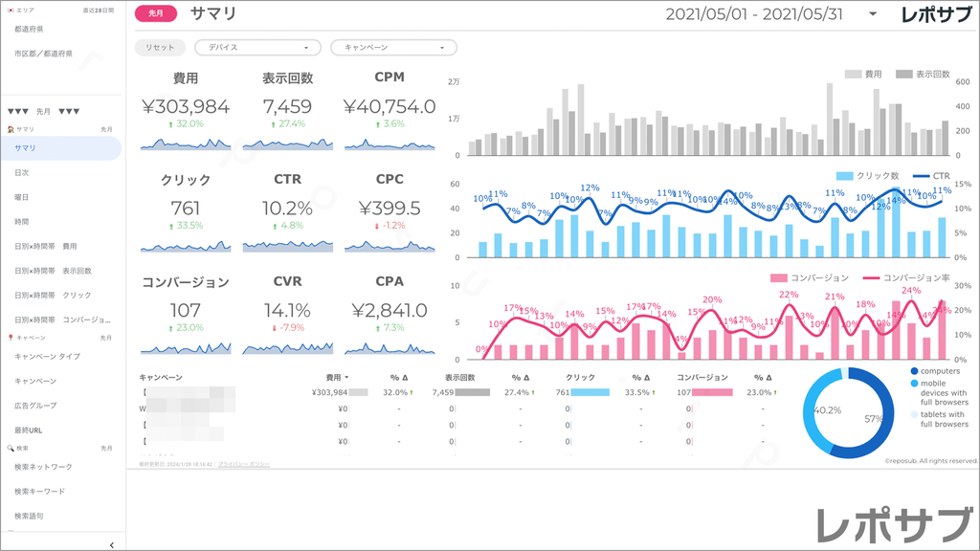Click the computers legend color dot
This screenshot has width=980, height=551.
(x=914, y=371)
